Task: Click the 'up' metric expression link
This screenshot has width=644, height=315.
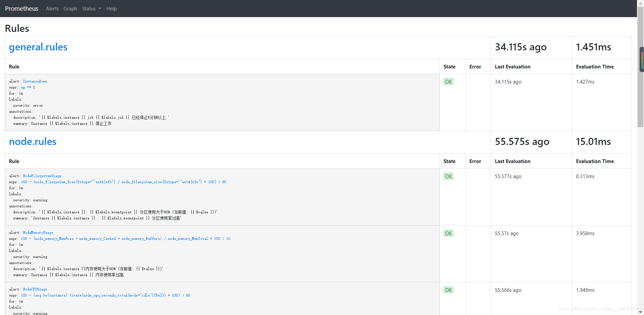Action: (28, 87)
